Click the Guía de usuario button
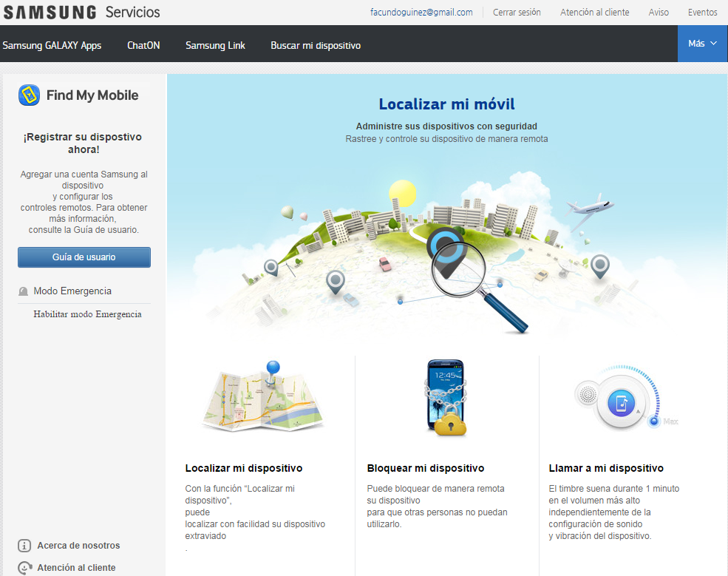The width and height of the screenshot is (728, 576). tap(84, 257)
